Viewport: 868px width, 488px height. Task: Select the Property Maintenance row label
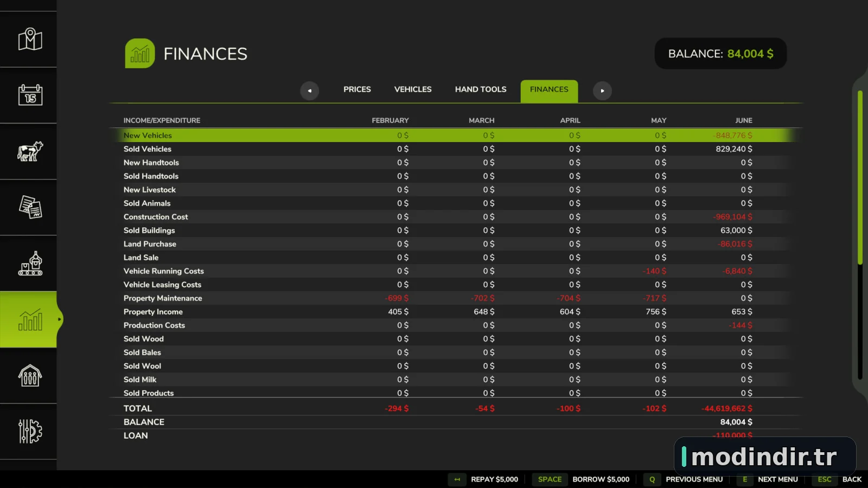pos(163,298)
